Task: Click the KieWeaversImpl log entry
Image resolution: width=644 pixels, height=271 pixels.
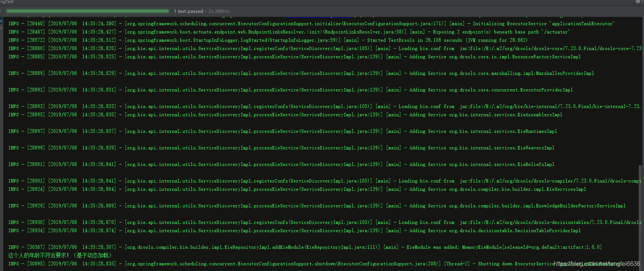Action: click(281, 148)
